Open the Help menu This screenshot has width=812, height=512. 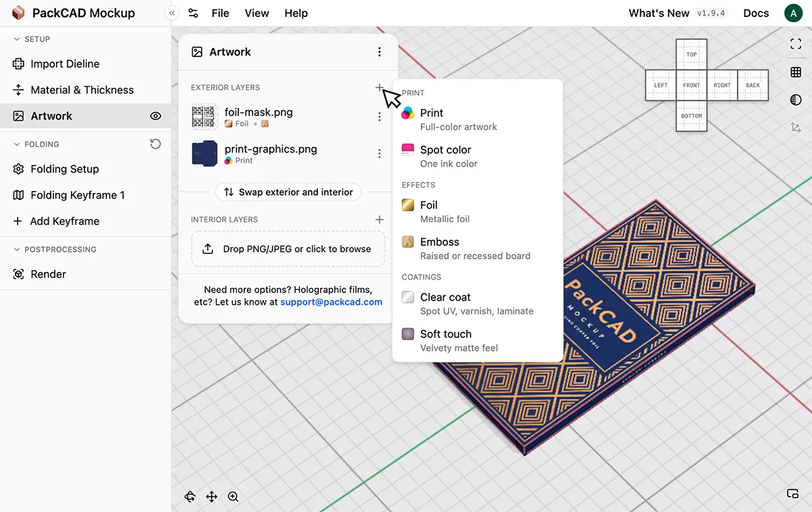[296, 13]
